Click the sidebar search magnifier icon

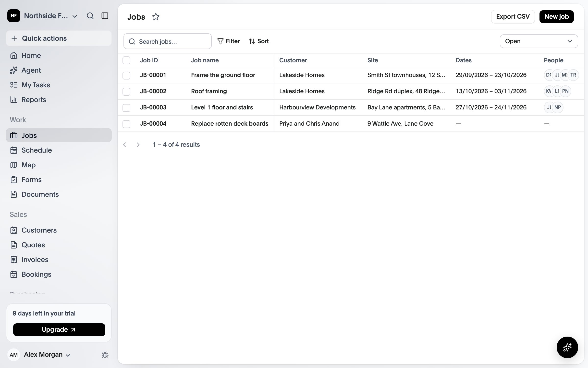click(x=90, y=16)
